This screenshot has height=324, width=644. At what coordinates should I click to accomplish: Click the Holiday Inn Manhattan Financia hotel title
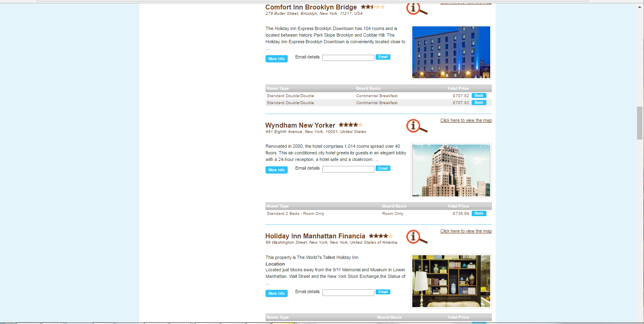(315, 236)
